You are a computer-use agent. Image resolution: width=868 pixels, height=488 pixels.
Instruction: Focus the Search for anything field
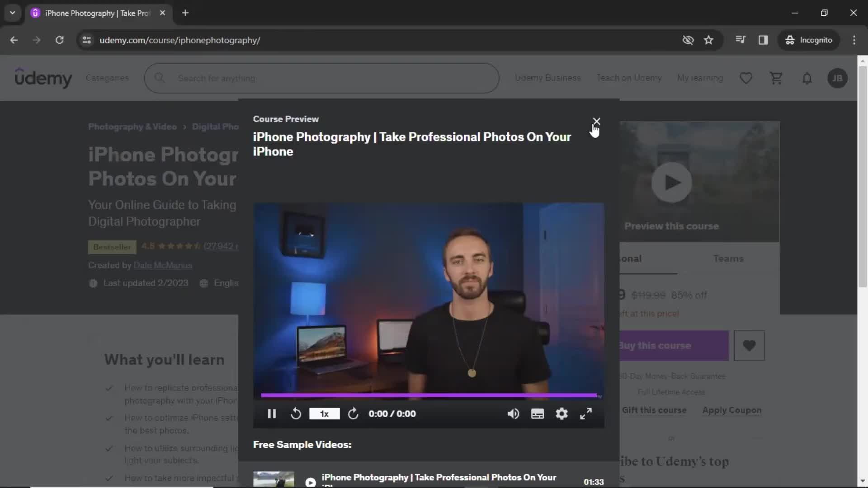pyautogui.click(x=321, y=78)
